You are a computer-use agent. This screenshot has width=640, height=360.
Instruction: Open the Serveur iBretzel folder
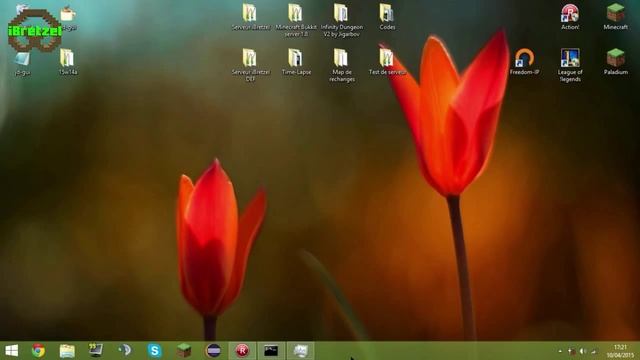click(x=250, y=16)
